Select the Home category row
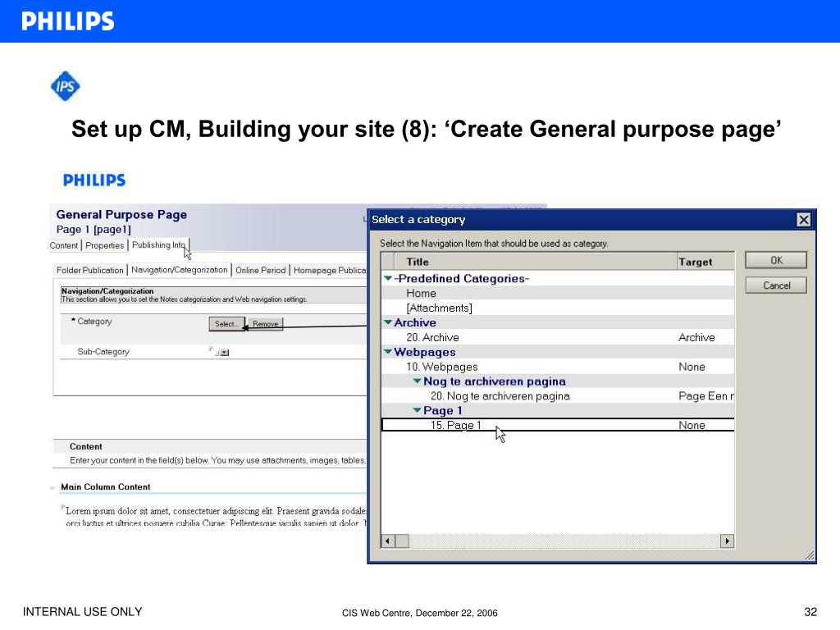 pyautogui.click(x=558, y=293)
